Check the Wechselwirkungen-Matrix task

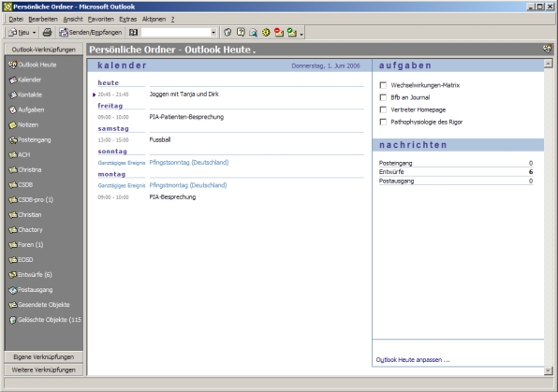pyautogui.click(x=383, y=85)
